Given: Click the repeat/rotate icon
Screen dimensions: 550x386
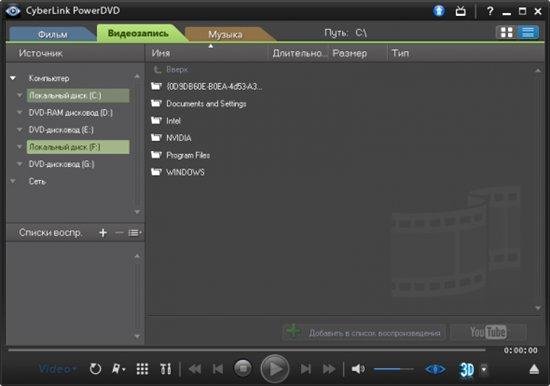Looking at the screenshot, I should 95,369.
